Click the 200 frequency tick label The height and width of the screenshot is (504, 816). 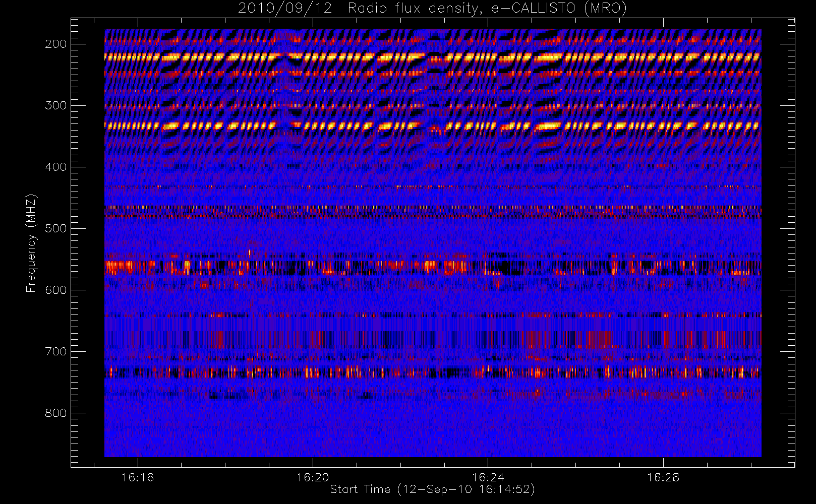pyautogui.click(x=56, y=44)
